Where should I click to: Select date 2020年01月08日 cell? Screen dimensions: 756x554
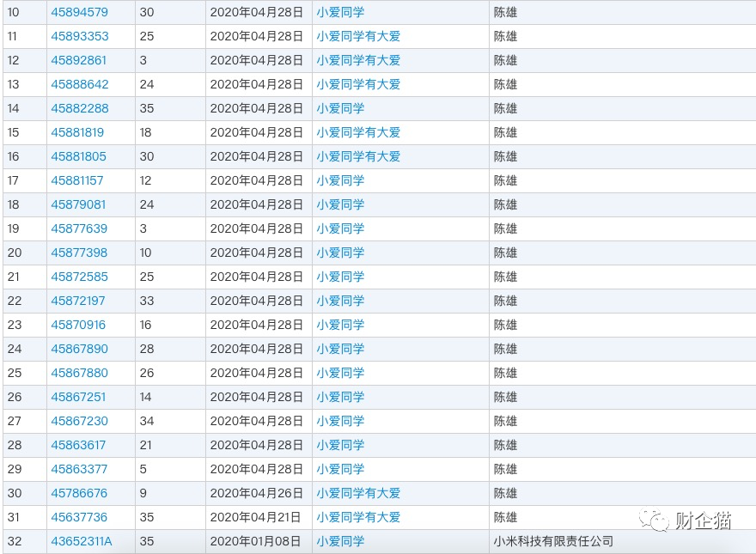pyautogui.click(x=255, y=541)
